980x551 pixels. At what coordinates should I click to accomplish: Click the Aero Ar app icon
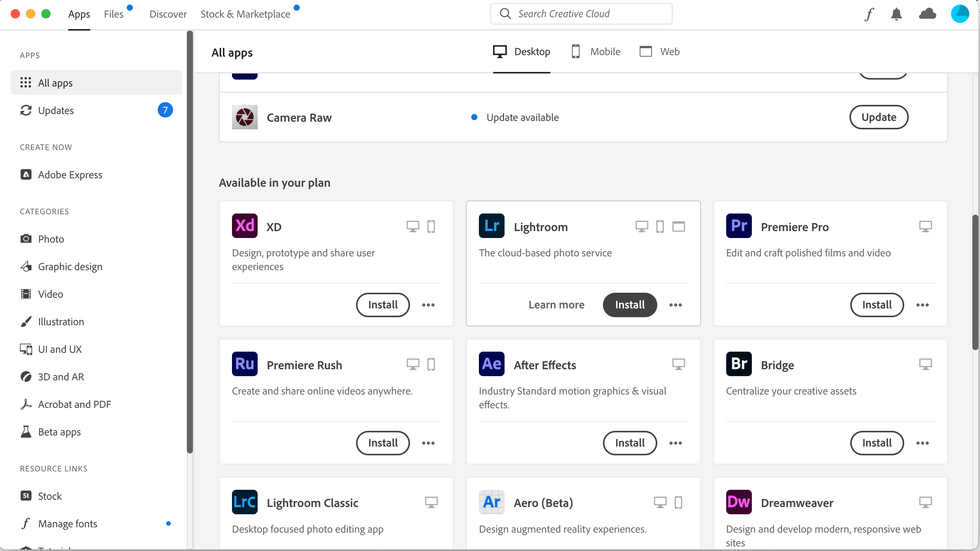pyautogui.click(x=492, y=502)
